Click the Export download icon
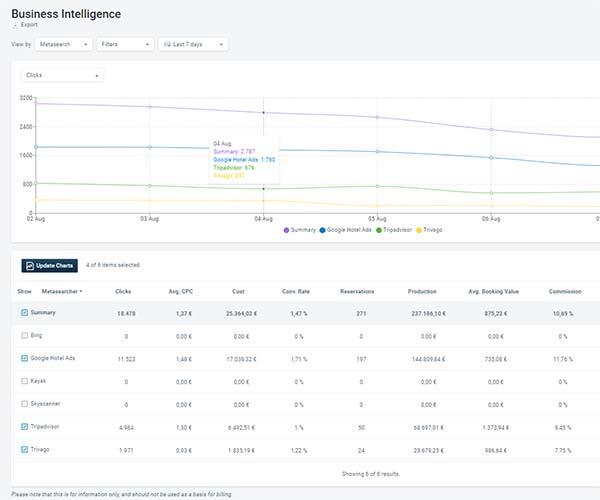Image resolution: width=600 pixels, height=500 pixels. pos(15,24)
